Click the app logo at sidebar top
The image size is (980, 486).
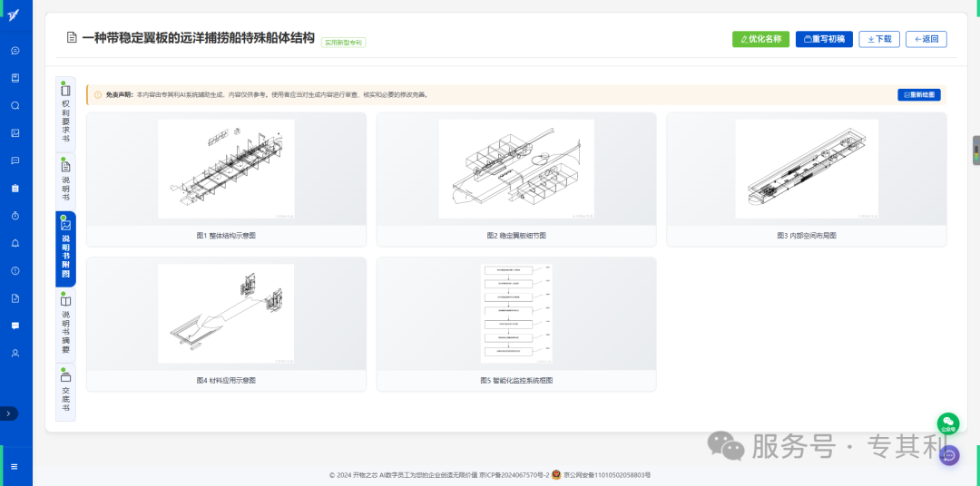(x=14, y=15)
